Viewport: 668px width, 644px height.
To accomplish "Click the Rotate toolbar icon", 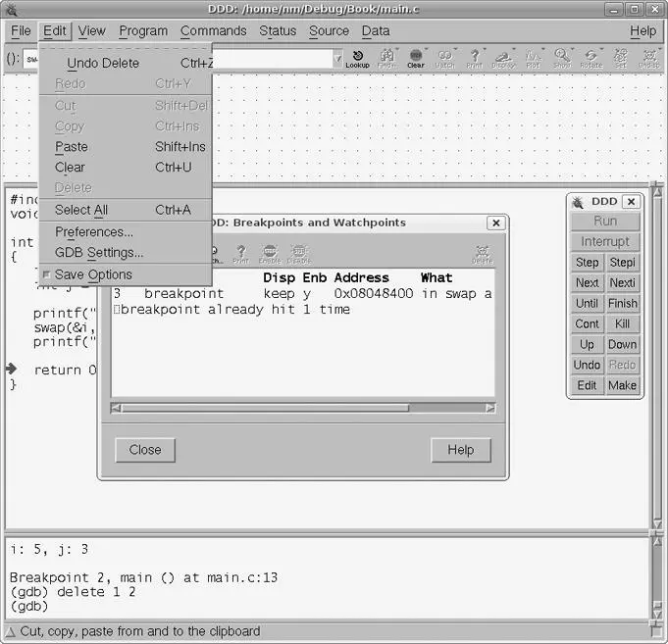I will click(x=591, y=58).
